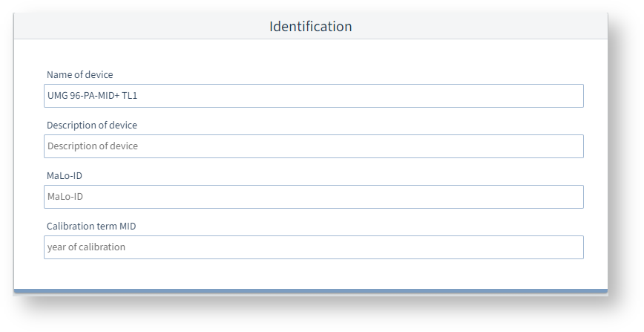Click the right end of the calibration year field
Image resolution: width=644 pixels, height=332 pixels.
[x=571, y=247]
